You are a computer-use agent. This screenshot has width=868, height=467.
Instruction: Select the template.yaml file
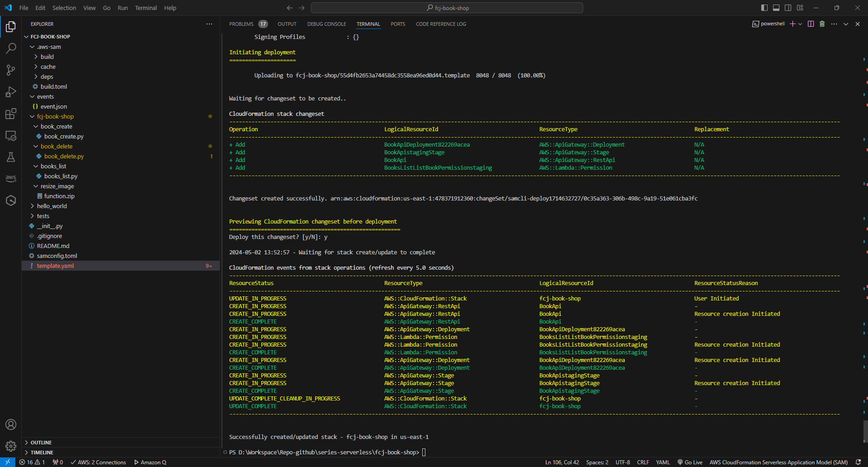(x=121, y=266)
